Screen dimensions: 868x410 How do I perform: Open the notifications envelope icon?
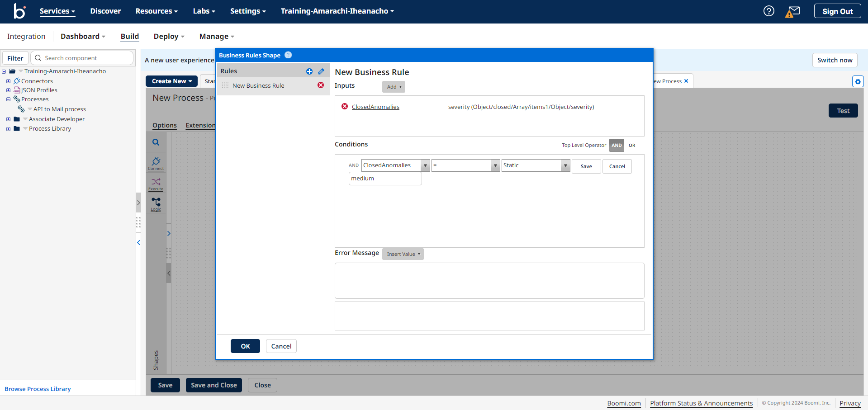(x=792, y=11)
